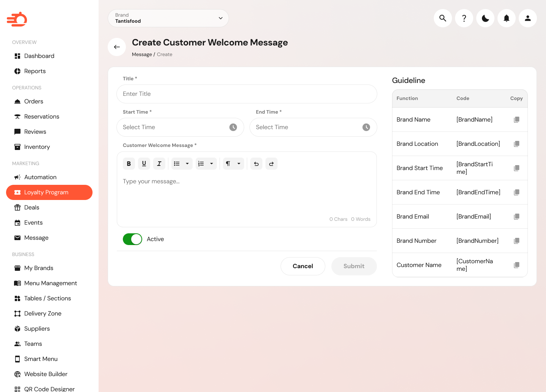Open Reports in sidebar
The width and height of the screenshot is (546, 392).
[49, 71]
